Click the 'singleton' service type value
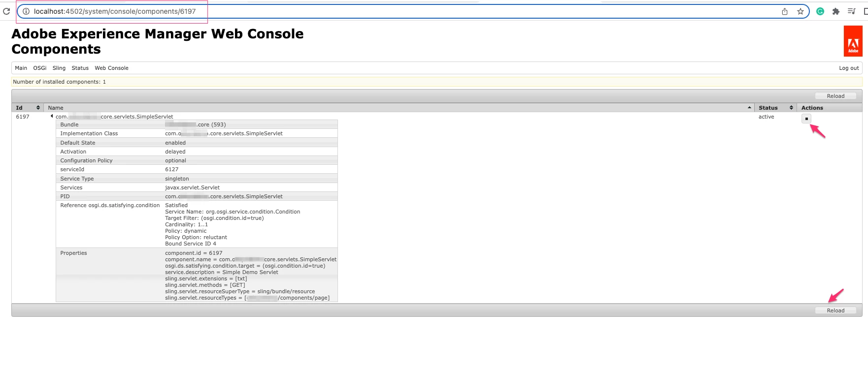Image resolution: width=868 pixels, height=368 pixels. pos(177,179)
